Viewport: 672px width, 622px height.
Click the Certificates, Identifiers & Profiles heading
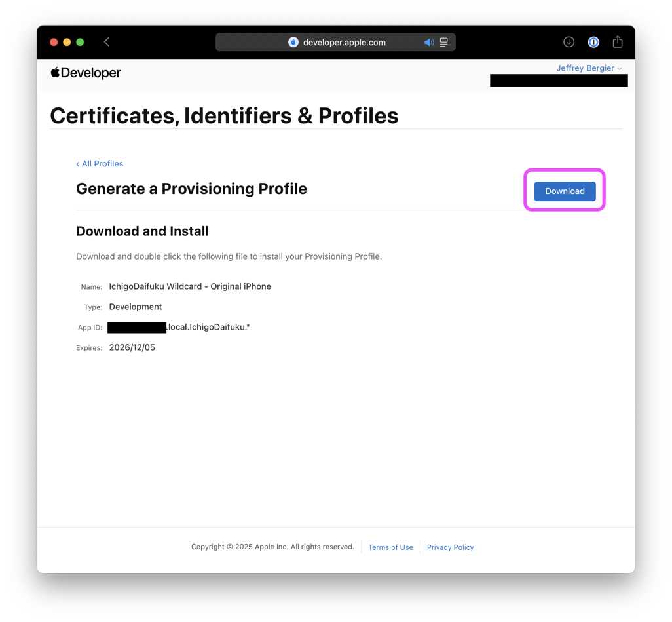point(224,115)
